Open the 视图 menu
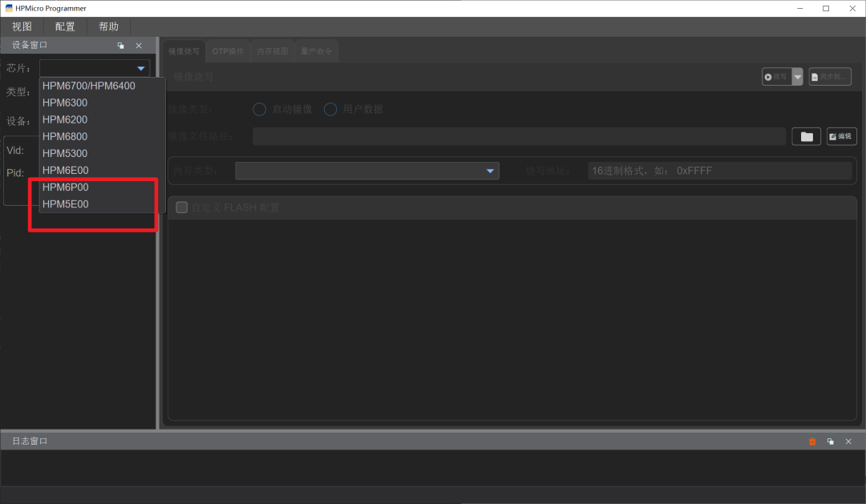866x504 pixels. tap(22, 26)
